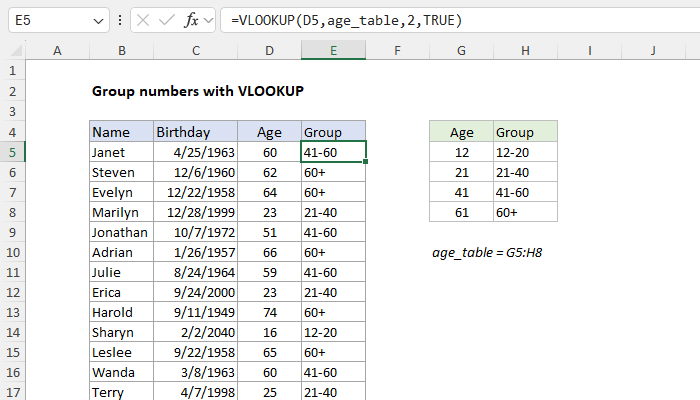The height and width of the screenshot is (400, 700).
Task: Click the lookup table 'Group' header in H4
Action: pyautogui.click(x=525, y=132)
